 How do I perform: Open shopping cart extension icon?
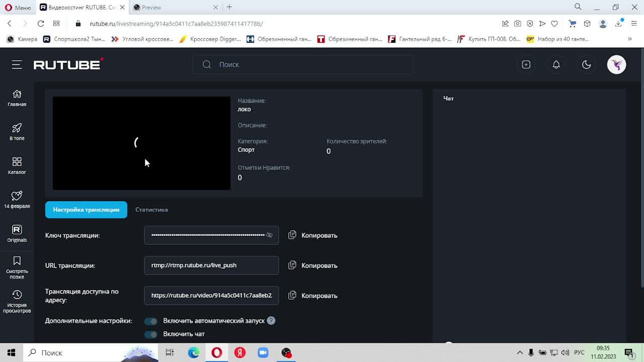572,24
